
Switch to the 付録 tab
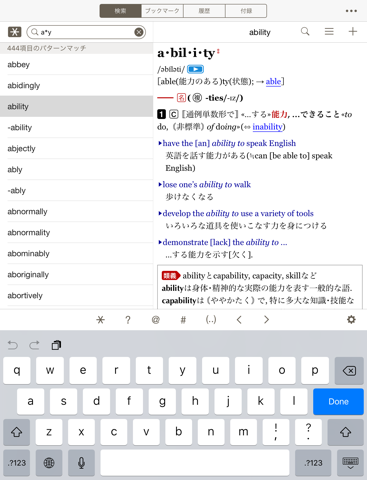[x=246, y=11]
